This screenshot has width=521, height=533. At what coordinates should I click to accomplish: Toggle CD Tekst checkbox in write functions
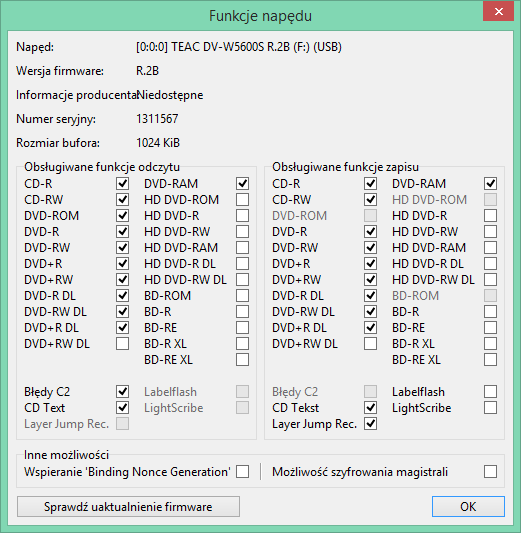(x=370, y=408)
